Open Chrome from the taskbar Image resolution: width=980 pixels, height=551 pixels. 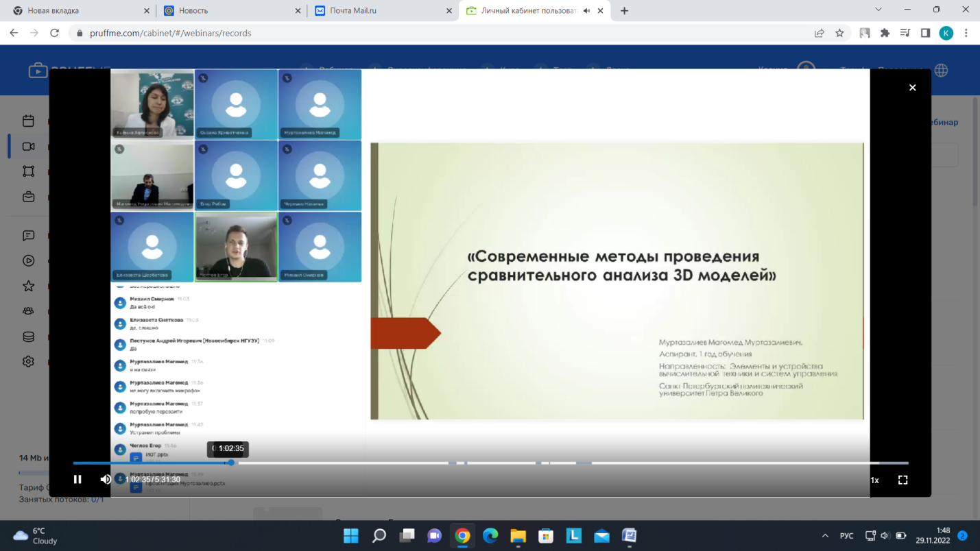(463, 535)
